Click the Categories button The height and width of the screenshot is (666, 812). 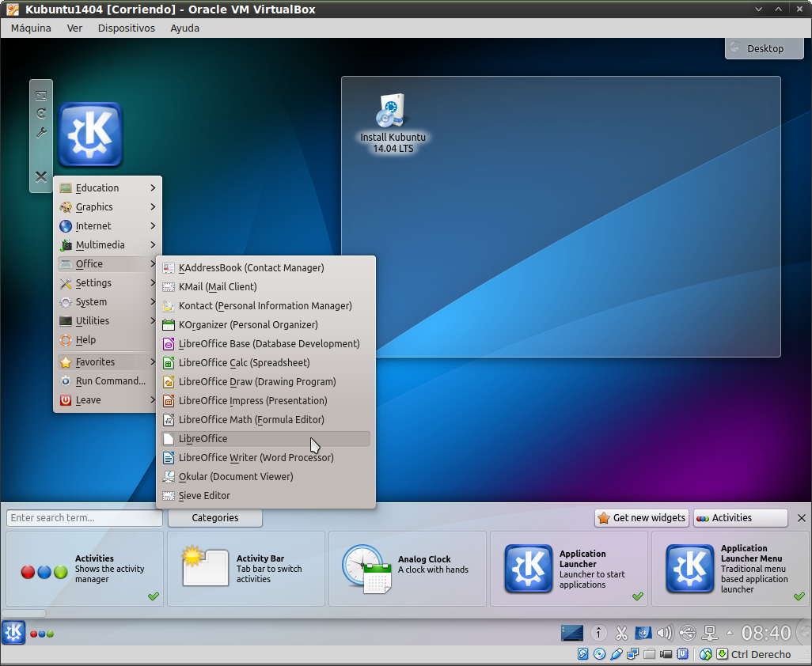pos(214,518)
